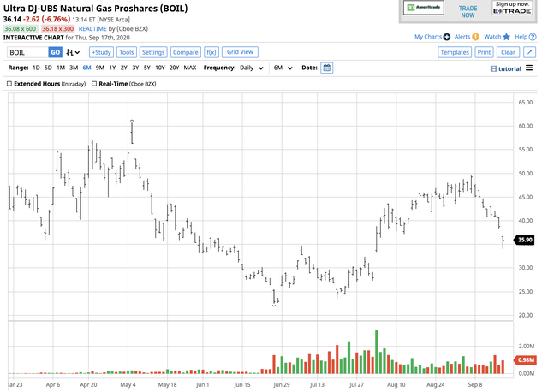The image size is (548, 392).
Task: Click the My Charts plus icon
Action: pyautogui.click(x=447, y=37)
